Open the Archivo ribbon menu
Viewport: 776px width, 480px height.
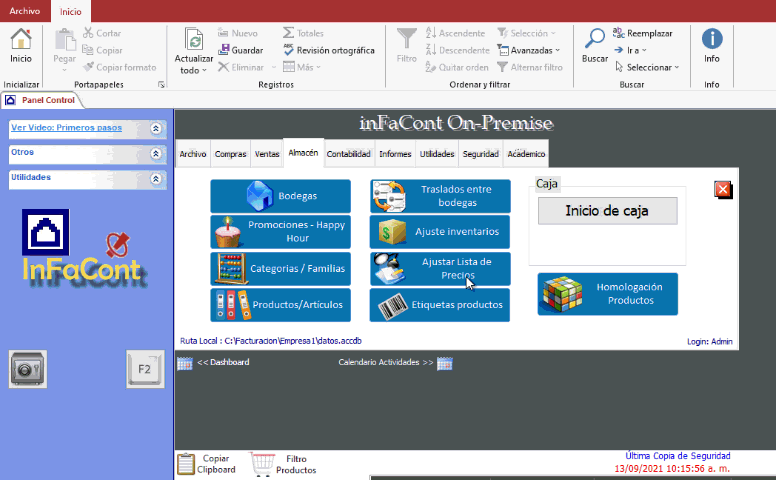point(25,11)
